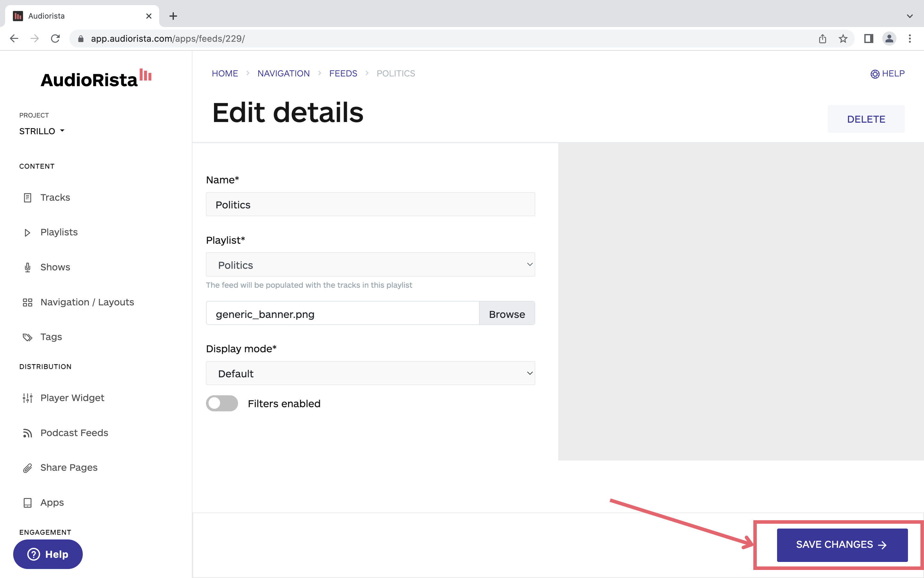Go to Navigation / Layouts
Image resolution: width=924 pixels, height=578 pixels.
tap(87, 302)
